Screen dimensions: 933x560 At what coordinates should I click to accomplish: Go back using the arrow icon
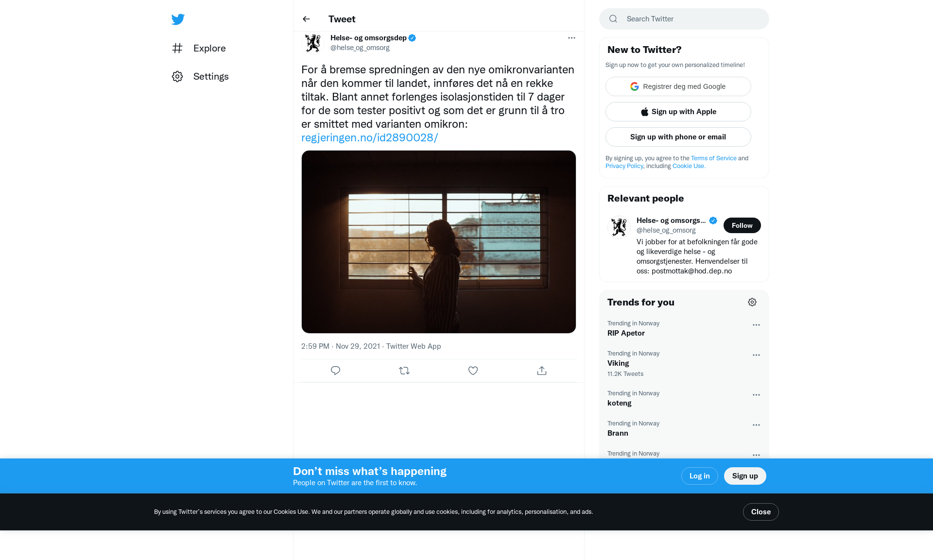[x=306, y=19]
